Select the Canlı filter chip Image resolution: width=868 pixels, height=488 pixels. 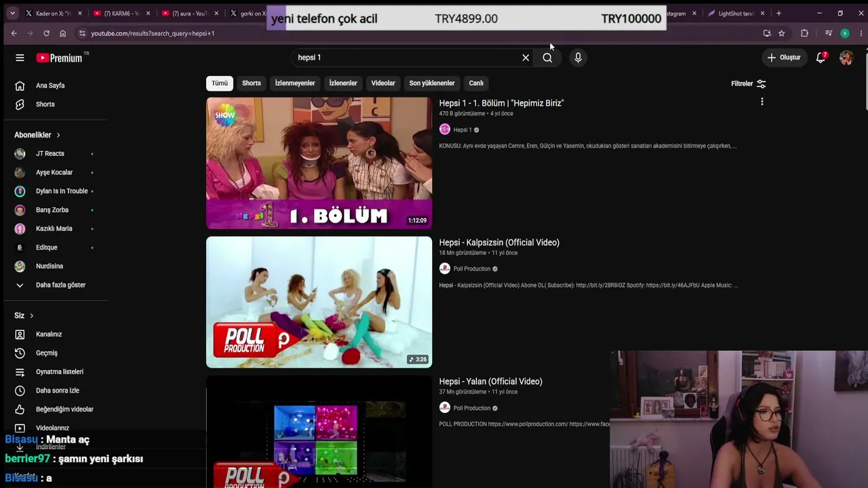(476, 83)
